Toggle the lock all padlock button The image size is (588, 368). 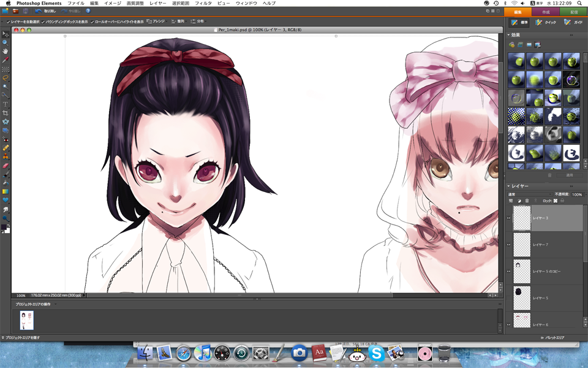[x=562, y=201]
